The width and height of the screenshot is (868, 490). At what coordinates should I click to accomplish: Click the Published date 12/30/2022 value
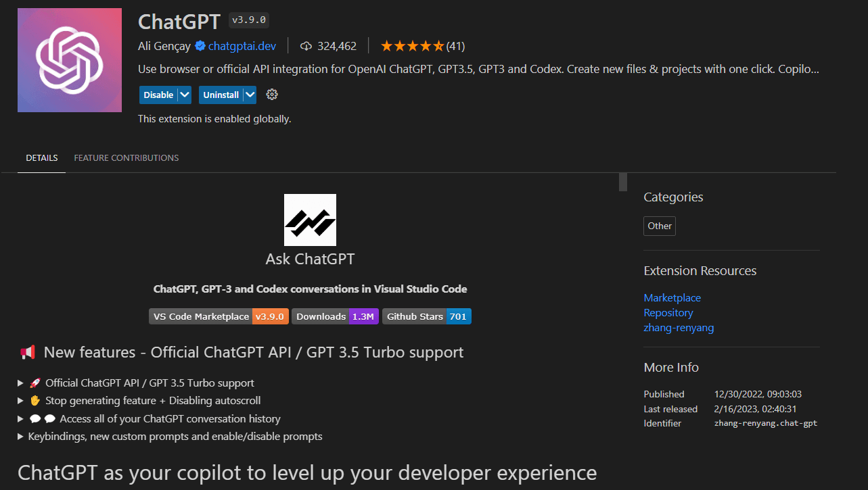tap(758, 394)
